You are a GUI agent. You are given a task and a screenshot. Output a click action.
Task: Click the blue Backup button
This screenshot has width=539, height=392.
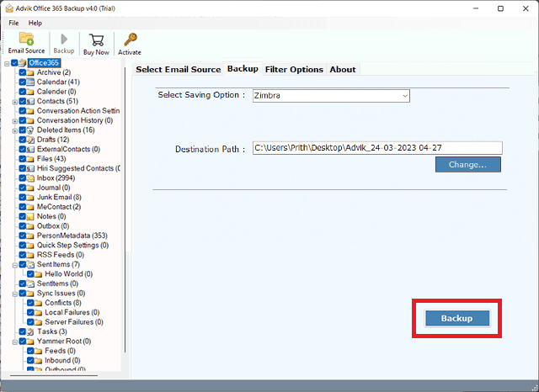(x=456, y=318)
